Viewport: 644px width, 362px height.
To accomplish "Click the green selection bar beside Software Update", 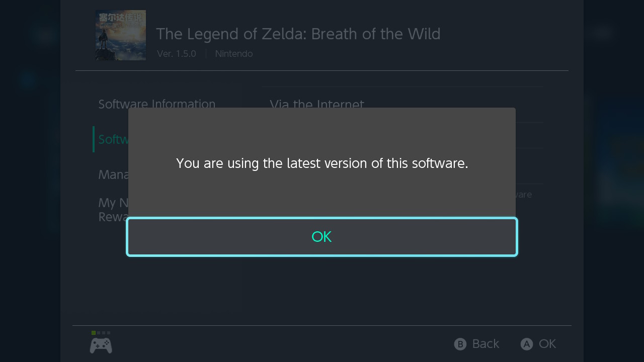I will coord(94,139).
